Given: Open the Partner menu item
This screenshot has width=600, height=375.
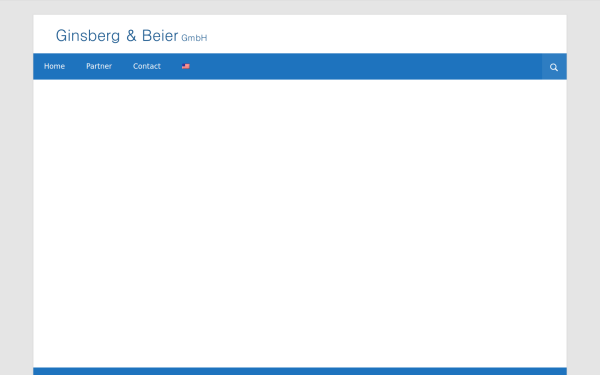Looking at the screenshot, I should click(x=99, y=66).
